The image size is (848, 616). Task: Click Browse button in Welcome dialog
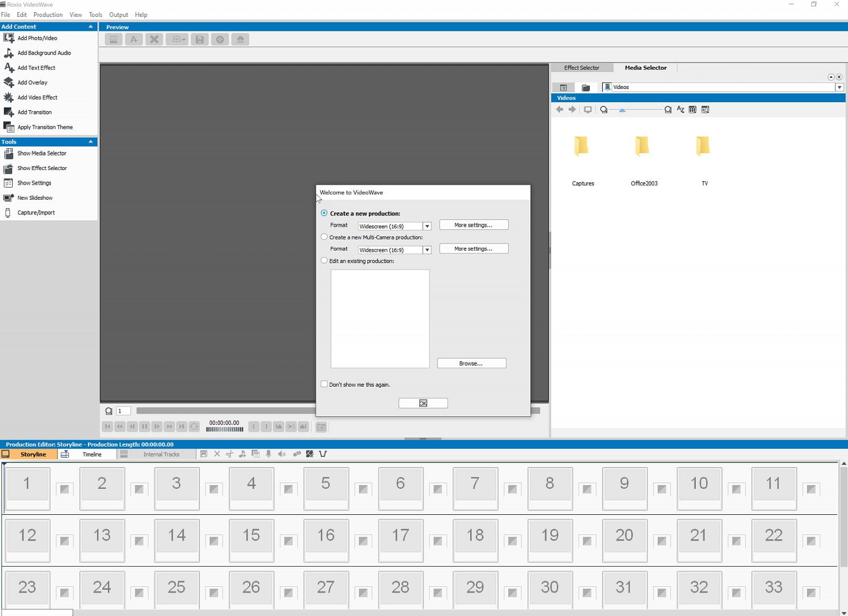471,363
